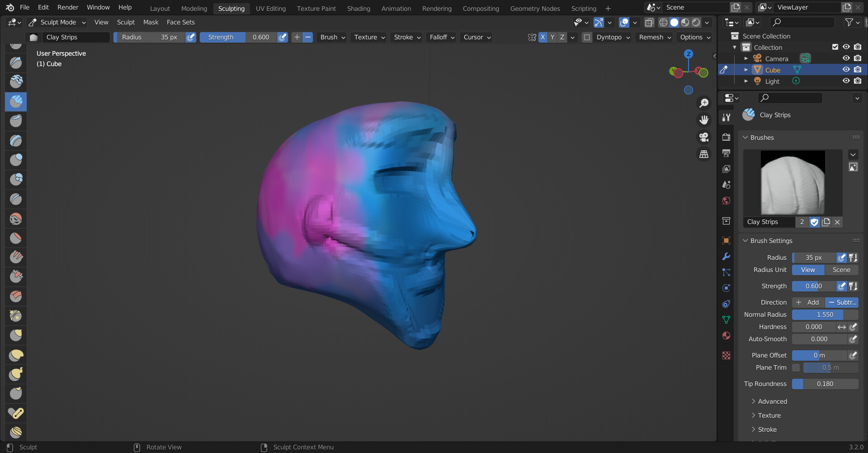Select the Clay brush tool
This screenshot has height=453, width=868.
pyautogui.click(x=16, y=82)
